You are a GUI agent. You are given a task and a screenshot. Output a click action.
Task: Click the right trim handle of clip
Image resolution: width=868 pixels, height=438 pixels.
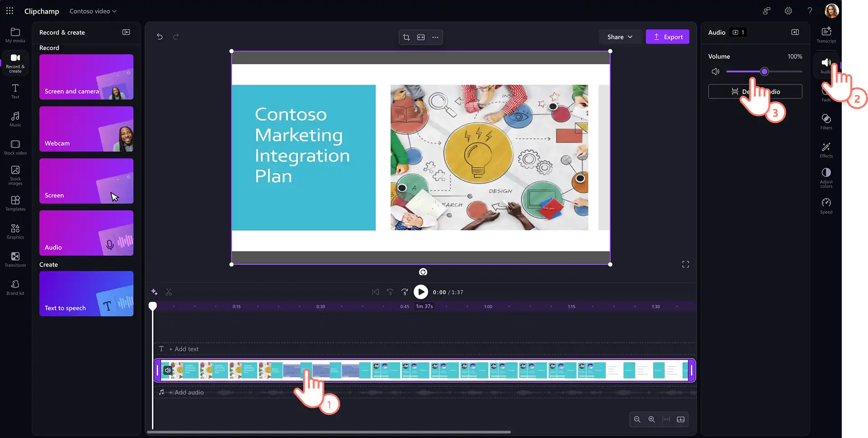(691, 370)
